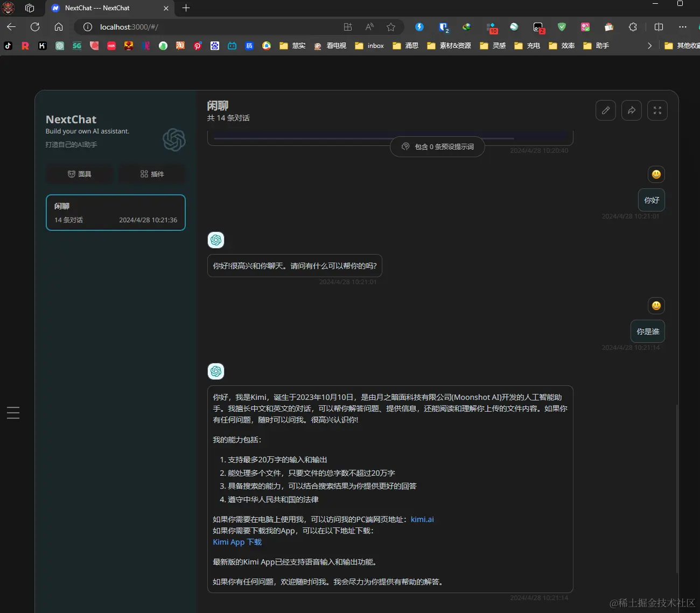The width and height of the screenshot is (700, 613).
Task: Click the chat area vertical scrollbar
Action: [677, 489]
